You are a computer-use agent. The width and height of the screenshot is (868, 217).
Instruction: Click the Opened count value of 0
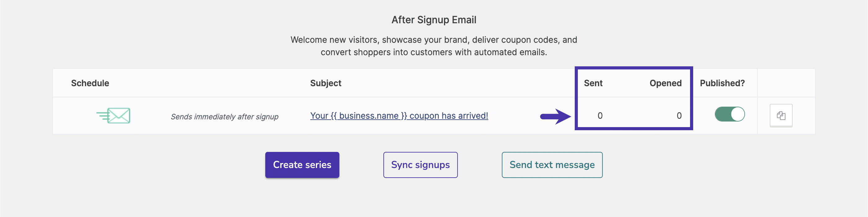[x=679, y=116]
